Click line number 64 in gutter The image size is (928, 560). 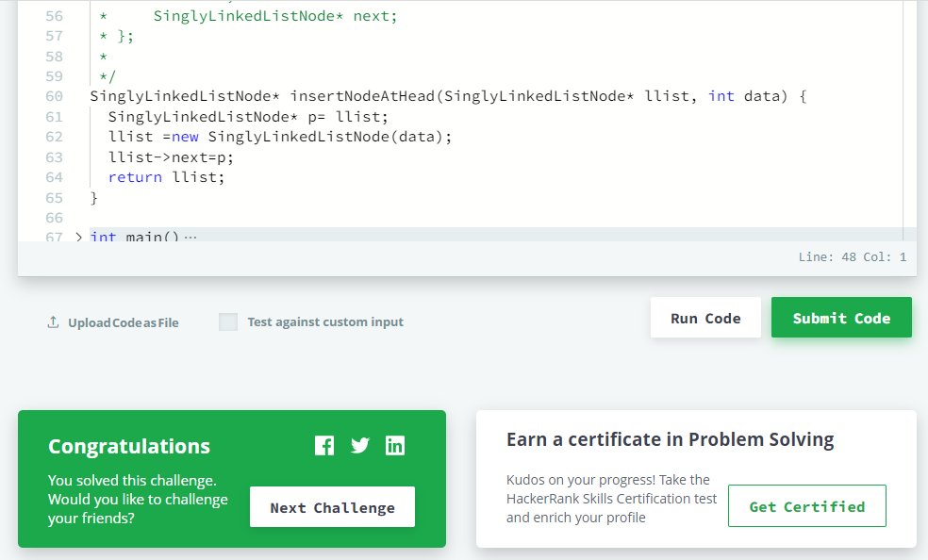[x=54, y=177]
